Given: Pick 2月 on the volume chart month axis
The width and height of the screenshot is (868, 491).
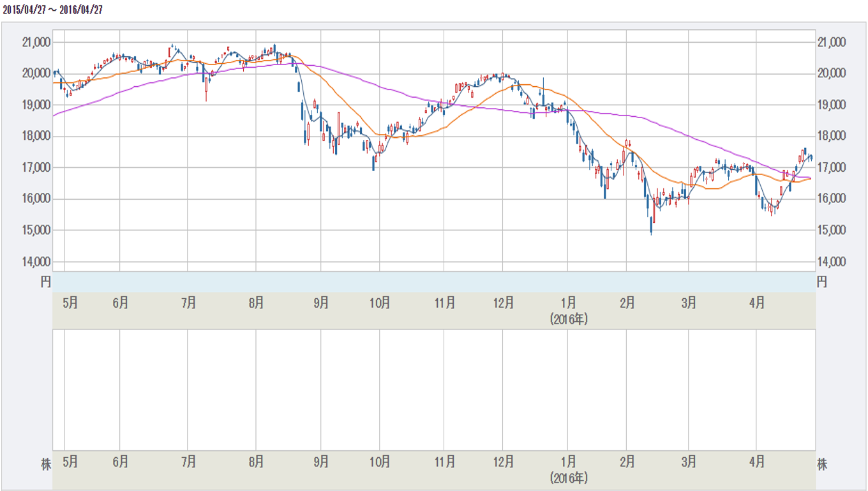Looking at the screenshot, I should point(627,460).
